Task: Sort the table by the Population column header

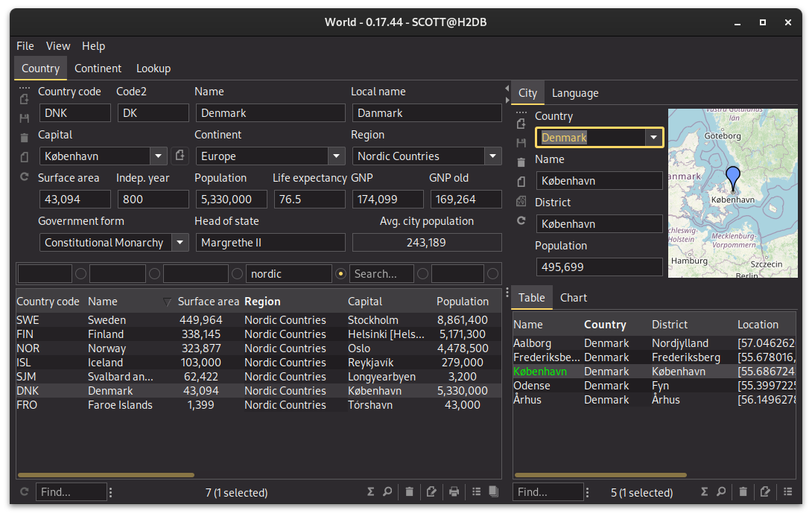Action: point(462,302)
